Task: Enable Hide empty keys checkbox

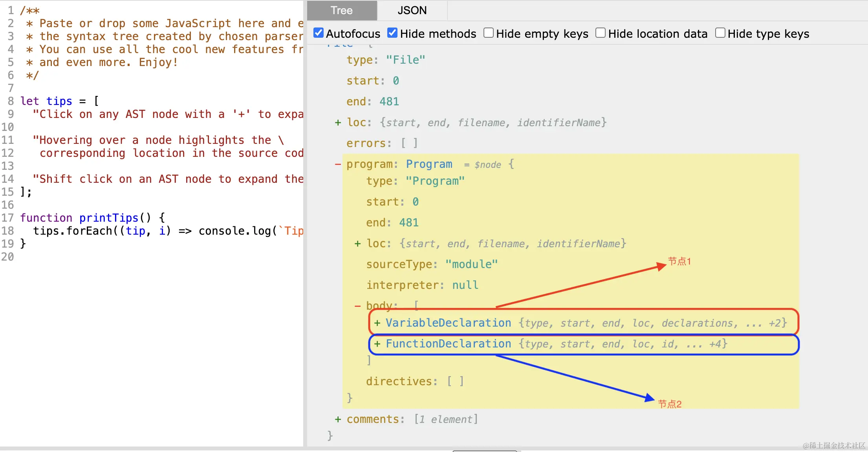Action: point(488,33)
